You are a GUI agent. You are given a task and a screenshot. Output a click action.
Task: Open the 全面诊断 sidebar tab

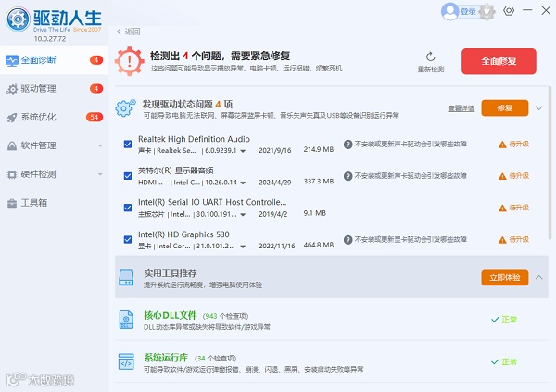[54, 60]
